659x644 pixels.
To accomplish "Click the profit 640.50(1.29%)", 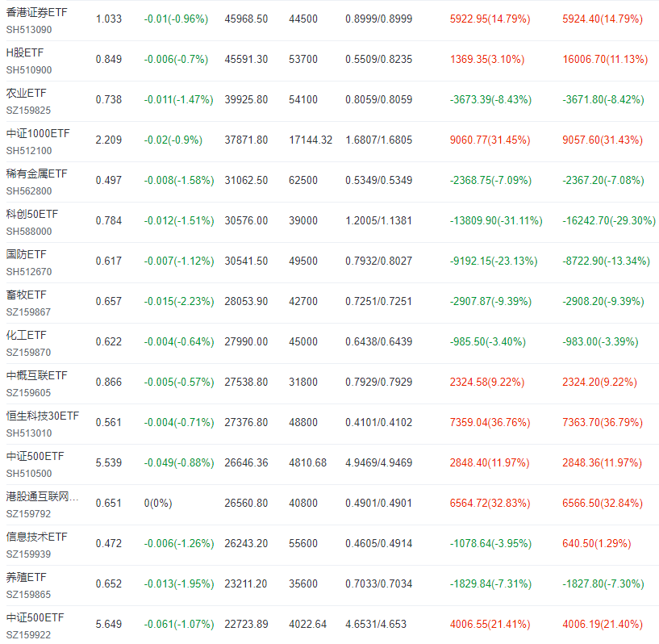I will (597, 544).
